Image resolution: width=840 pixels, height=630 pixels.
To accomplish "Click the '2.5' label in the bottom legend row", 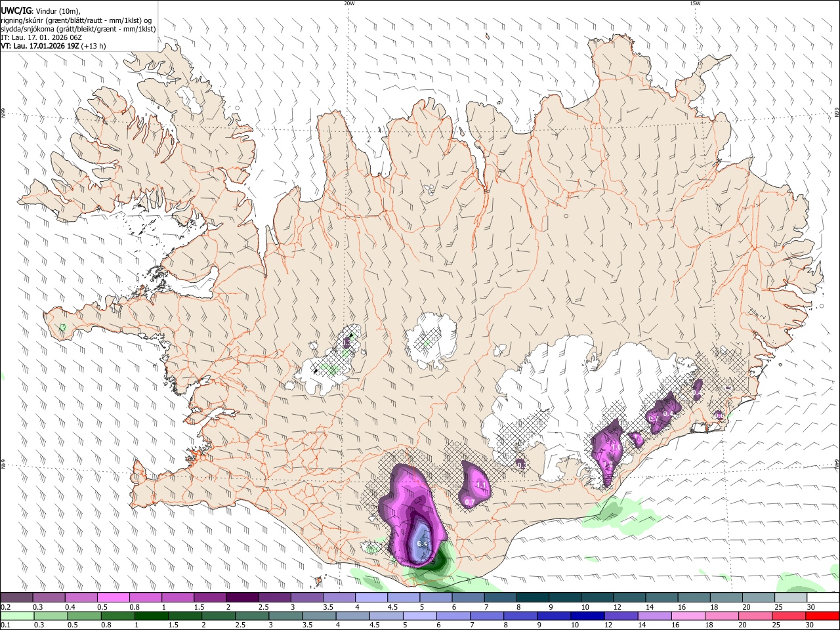I will (x=240, y=625).
